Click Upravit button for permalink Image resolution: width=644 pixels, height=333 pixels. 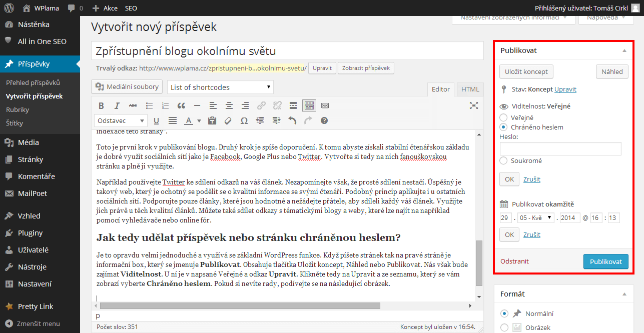click(x=322, y=68)
